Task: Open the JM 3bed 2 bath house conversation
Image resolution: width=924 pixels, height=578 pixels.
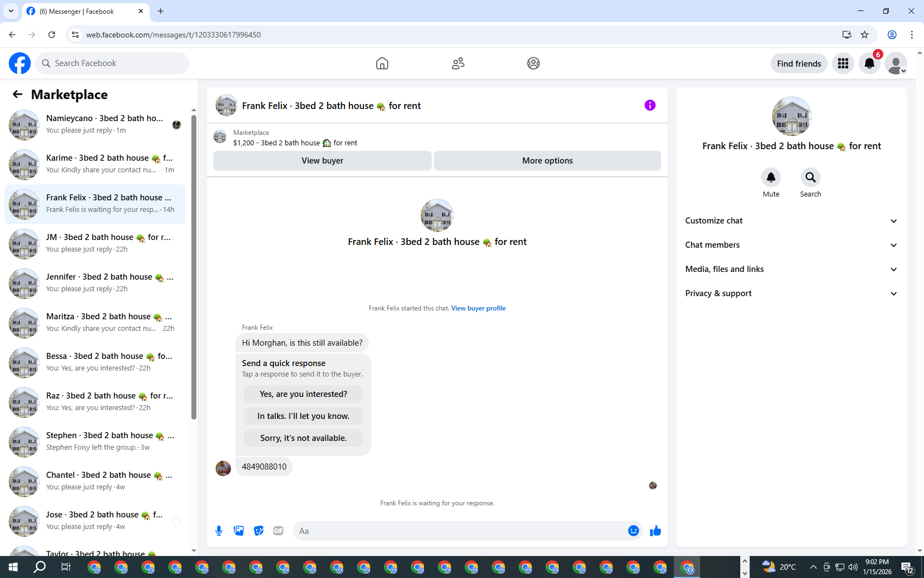Action: click(95, 244)
